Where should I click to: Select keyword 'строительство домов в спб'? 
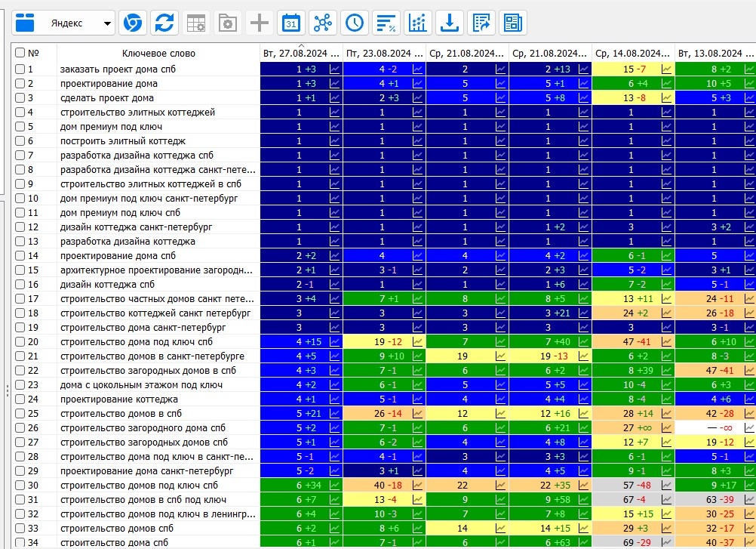121,413
